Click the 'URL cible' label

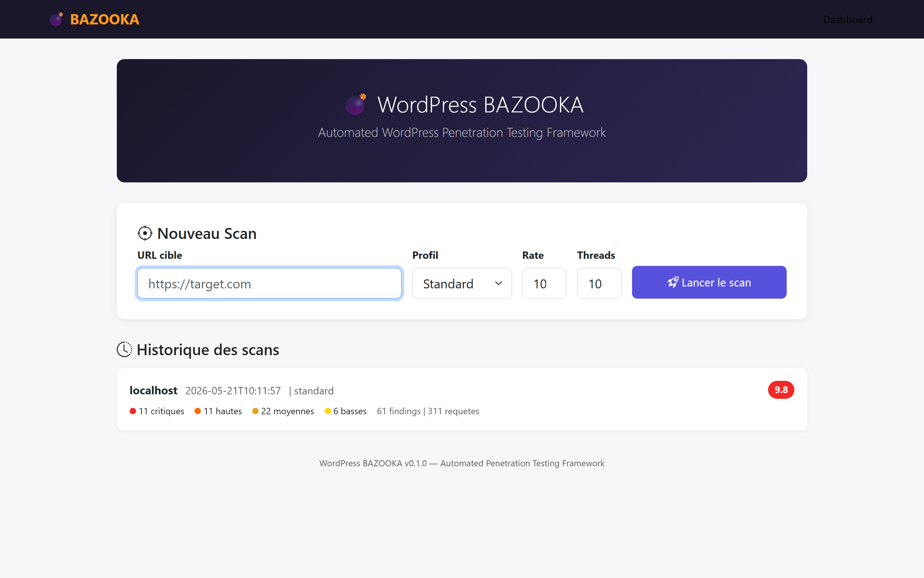(159, 255)
